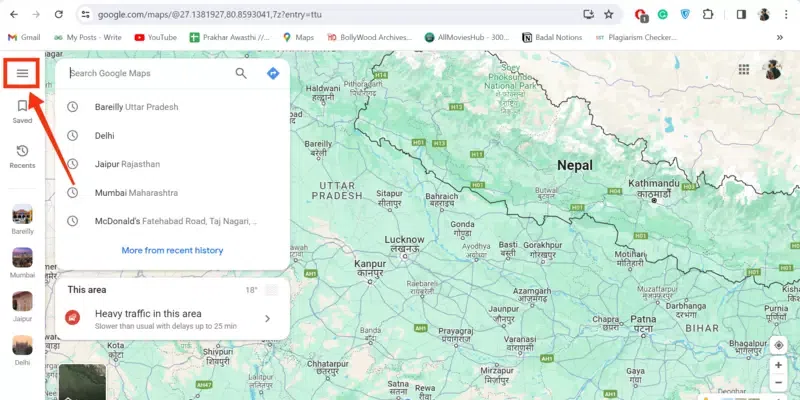The width and height of the screenshot is (800, 400).
Task: Click the Grammarly extension icon
Action: (662, 14)
